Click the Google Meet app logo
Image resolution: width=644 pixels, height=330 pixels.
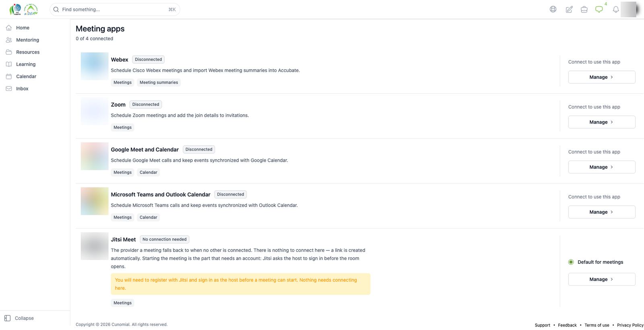click(x=95, y=156)
